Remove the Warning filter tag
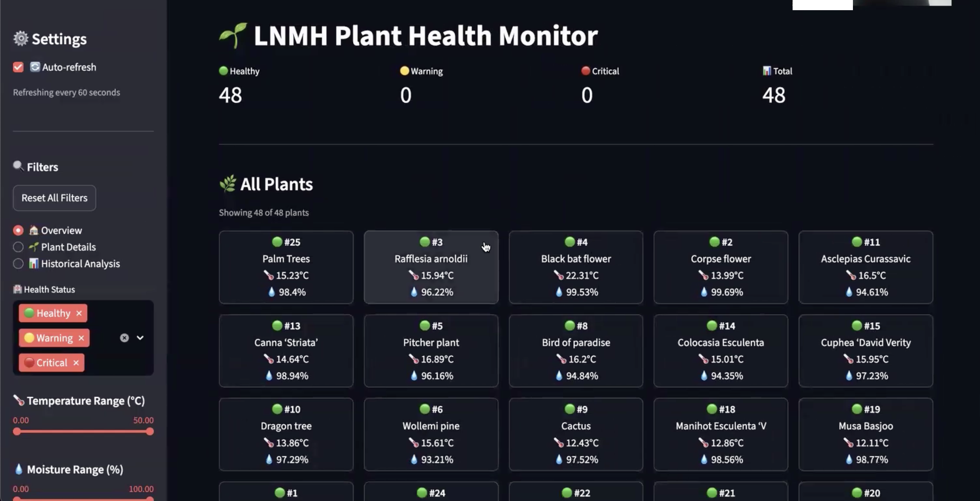Viewport: 980px width, 501px height. pyautogui.click(x=81, y=338)
